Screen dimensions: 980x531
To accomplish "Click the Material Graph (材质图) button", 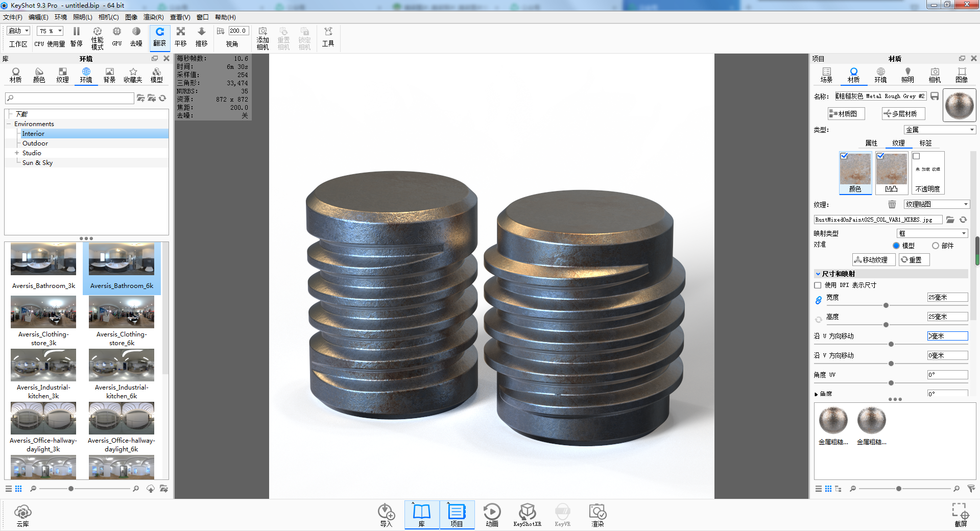I will pyautogui.click(x=846, y=114).
